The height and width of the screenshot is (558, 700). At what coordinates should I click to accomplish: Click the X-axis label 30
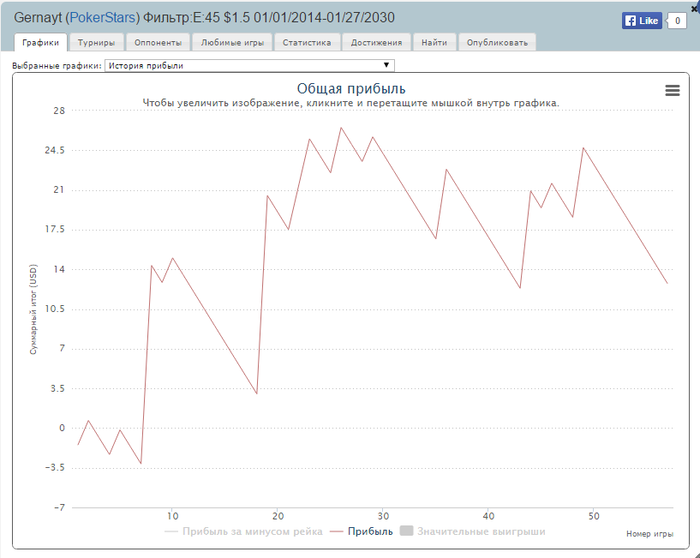383,516
